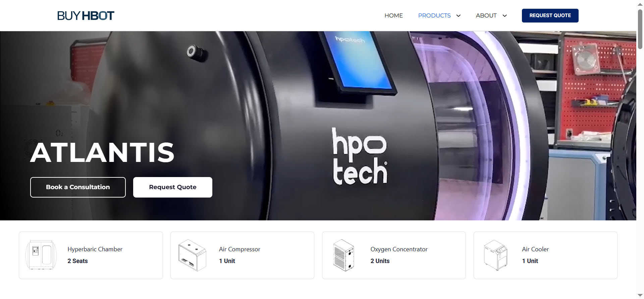This screenshot has width=644, height=299.
Task: Select the Hyperbaric Chamber 2 Seats text
Action: click(95, 255)
